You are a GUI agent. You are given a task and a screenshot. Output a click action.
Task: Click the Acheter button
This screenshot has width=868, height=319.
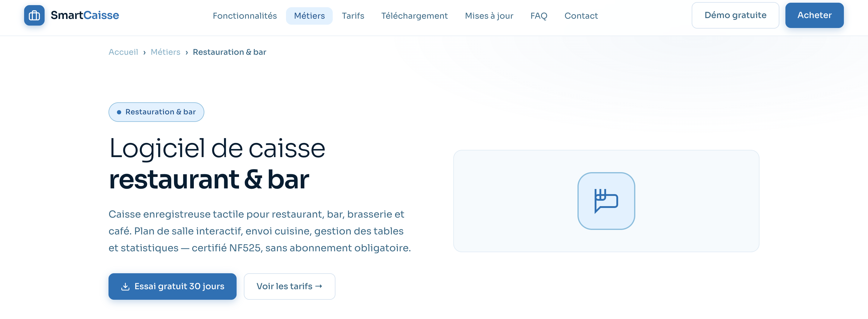click(x=814, y=15)
